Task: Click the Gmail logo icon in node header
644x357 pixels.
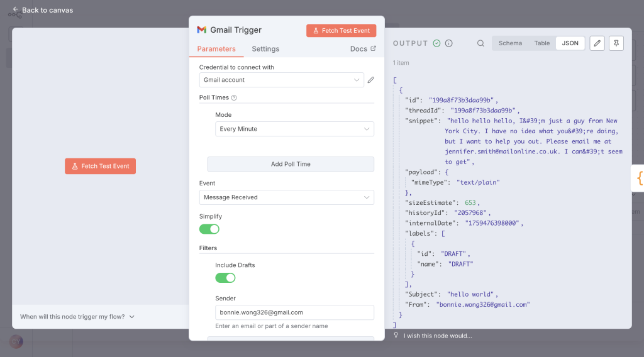Action: (202, 30)
